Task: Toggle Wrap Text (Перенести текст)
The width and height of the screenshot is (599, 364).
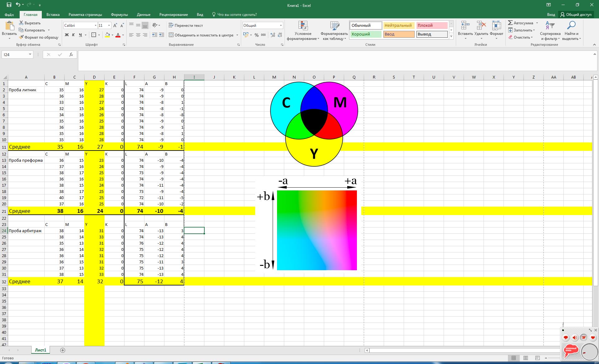Action: click(186, 26)
